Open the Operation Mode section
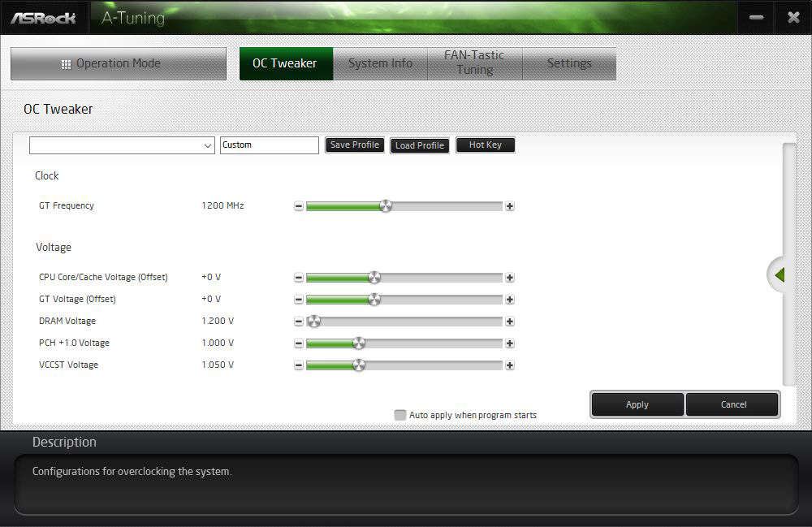This screenshot has width=812, height=527. (x=119, y=63)
